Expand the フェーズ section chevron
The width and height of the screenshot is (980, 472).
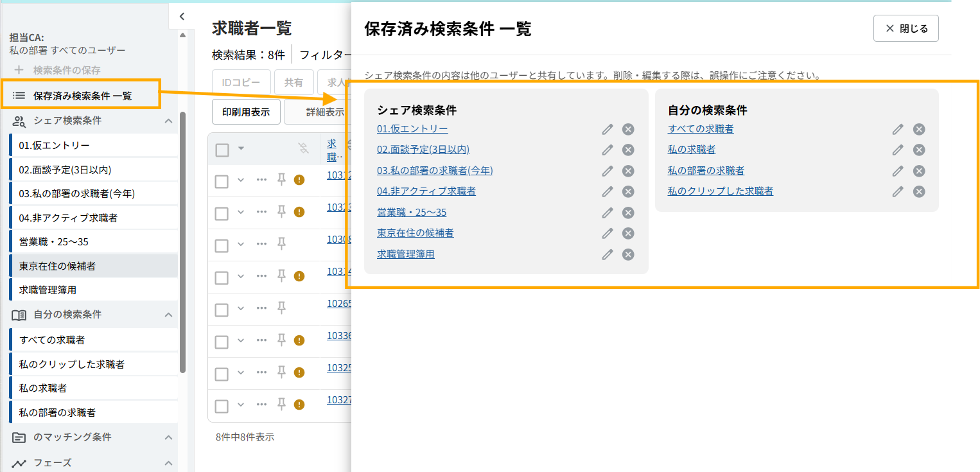(168, 463)
